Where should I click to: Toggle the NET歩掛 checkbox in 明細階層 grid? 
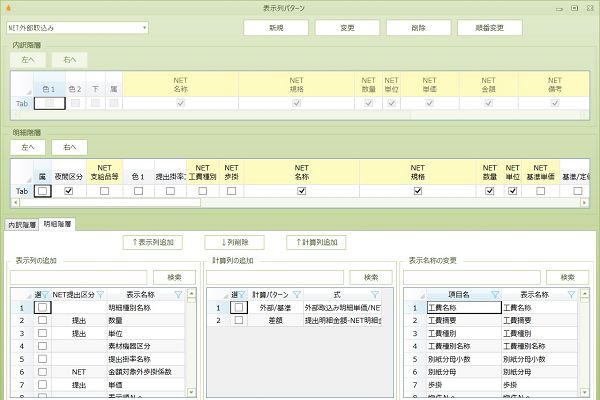pyautogui.click(x=232, y=191)
